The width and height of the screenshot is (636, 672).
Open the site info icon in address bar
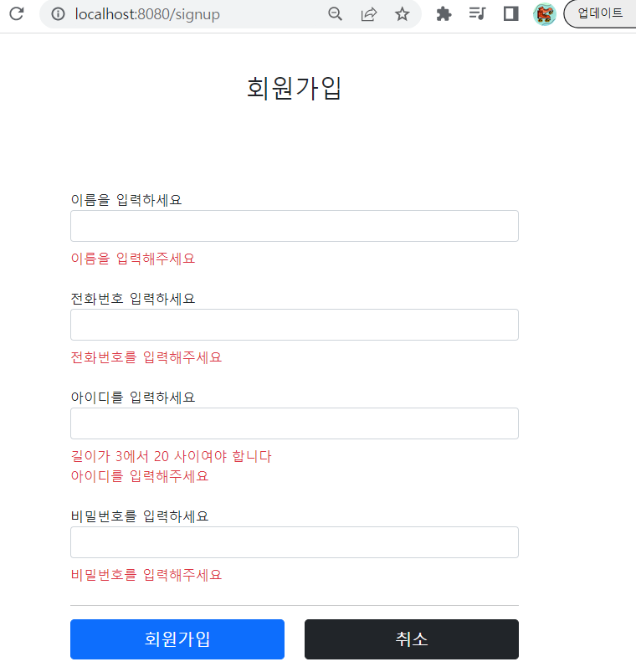click(x=58, y=14)
